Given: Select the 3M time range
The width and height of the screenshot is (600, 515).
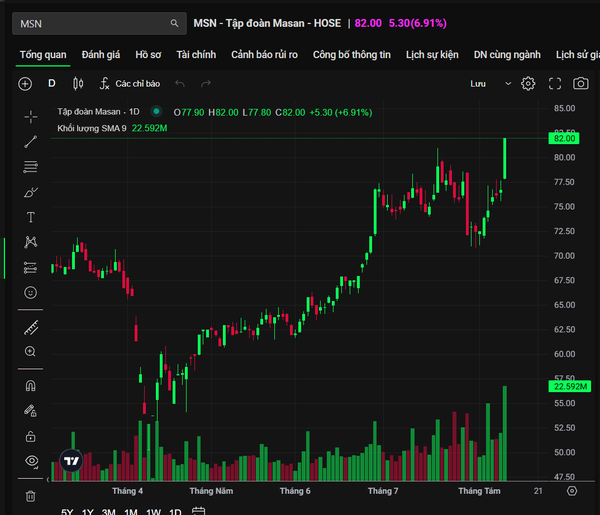Looking at the screenshot, I should click(x=109, y=512).
